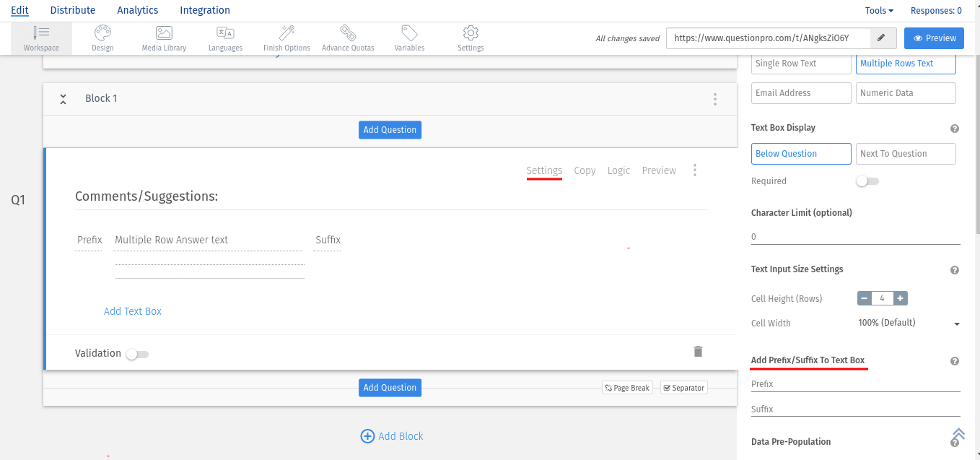Click the Add Text Box link

coord(133,311)
